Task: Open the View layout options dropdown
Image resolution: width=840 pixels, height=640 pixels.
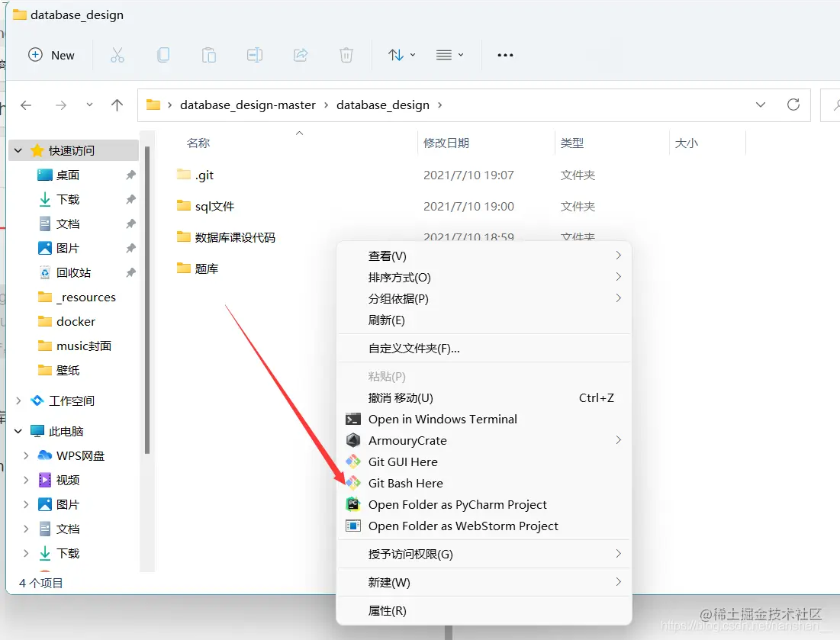Action: click(450, 55)
